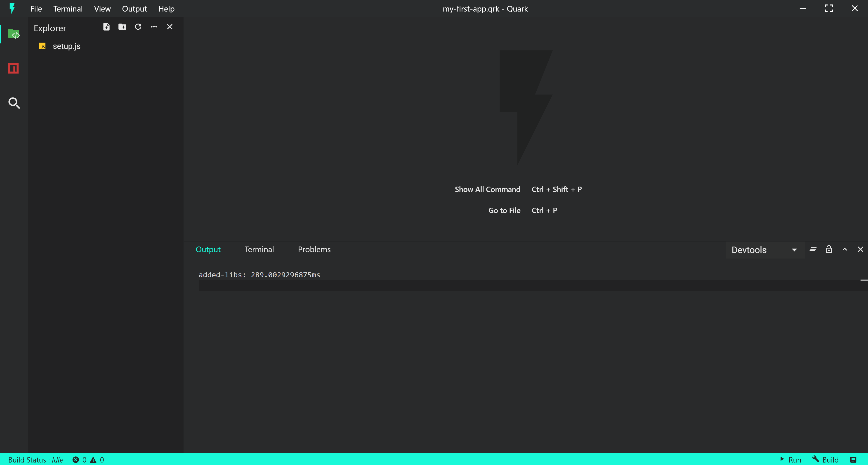Clear the output panel contents
The width and height of the screenshot is (868, 465).
(813, 249)
